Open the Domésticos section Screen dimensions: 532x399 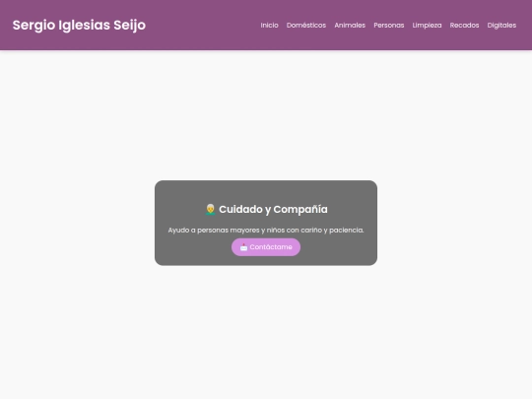(x=306, y=25)
